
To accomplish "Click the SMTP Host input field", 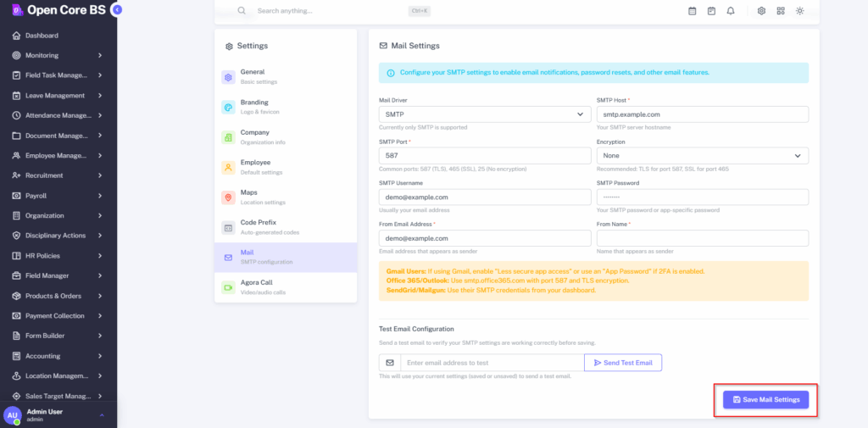I will click(702, 114).
